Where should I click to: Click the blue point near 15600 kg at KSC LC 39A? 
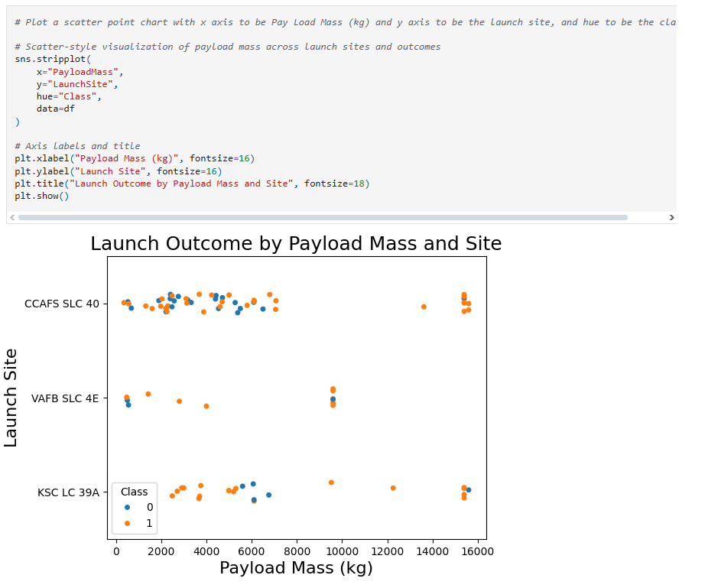pyautogui.click(x=469, y=490)
